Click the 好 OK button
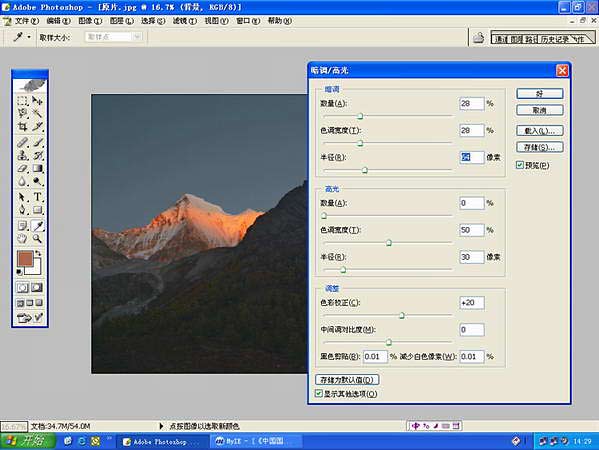 coord(539,94)
